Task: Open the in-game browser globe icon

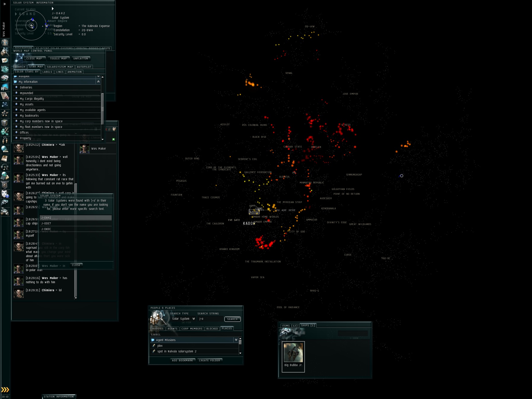Action: pyautogui.click(x=5, y=149)
